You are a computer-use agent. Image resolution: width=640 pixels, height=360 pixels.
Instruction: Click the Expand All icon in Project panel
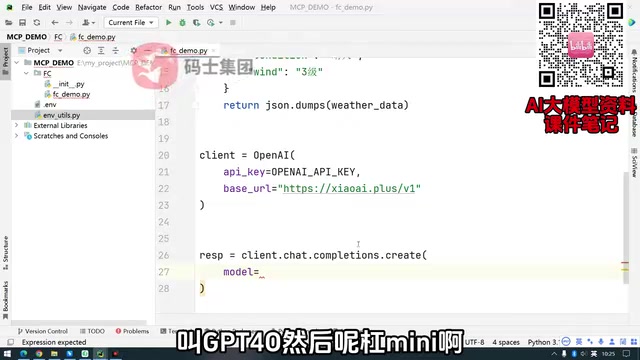[x=101, y=50]
